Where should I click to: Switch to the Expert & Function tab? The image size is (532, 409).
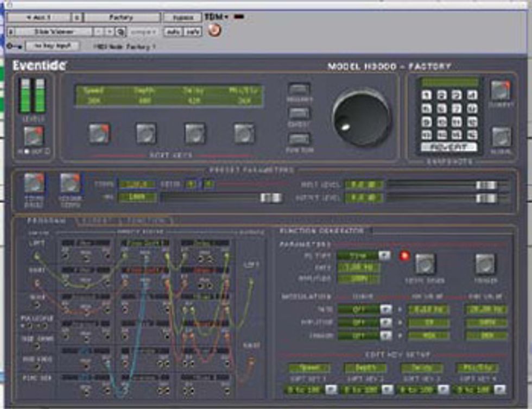point(124,221)
